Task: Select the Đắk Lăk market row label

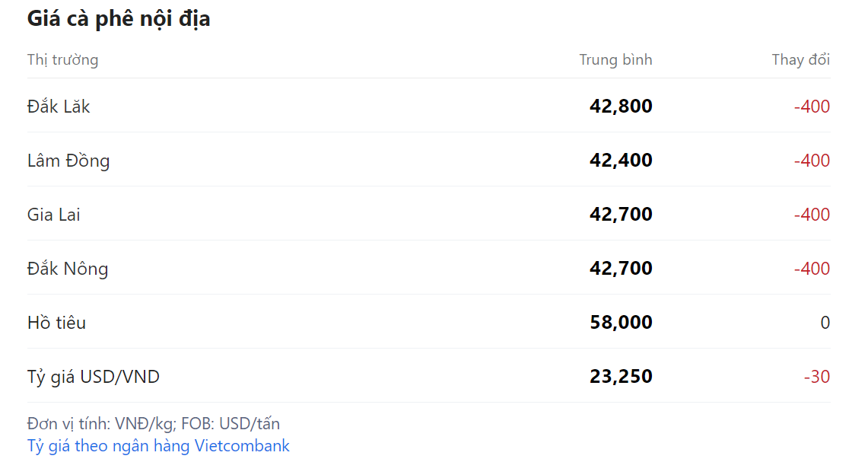Action: pos(59,107)
